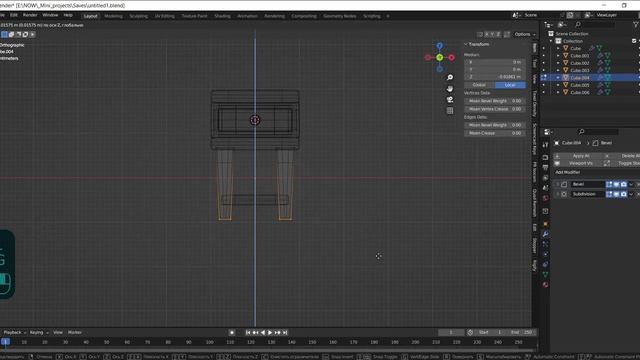Image resolution: width=640 pixels, height=360 pixels.
Task: Open the Particles properties tab icon
Action: pyautogui.click(x=545, y=244)
